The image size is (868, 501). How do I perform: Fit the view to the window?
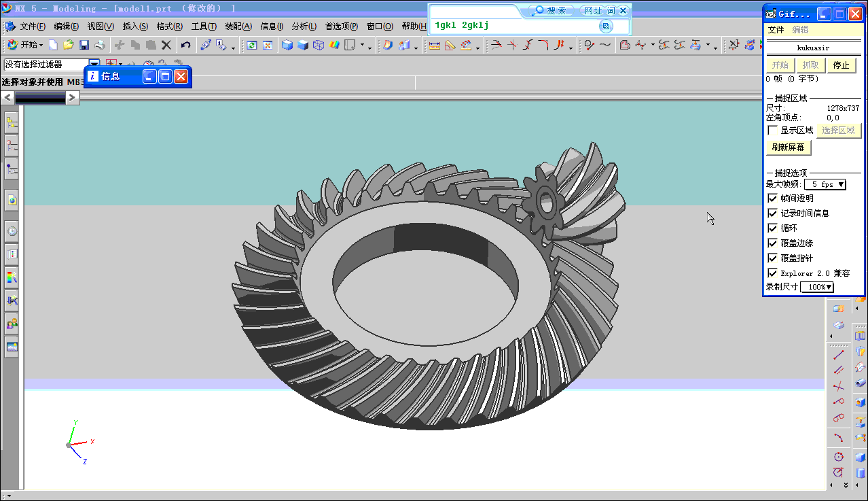[x=268, y=45]
